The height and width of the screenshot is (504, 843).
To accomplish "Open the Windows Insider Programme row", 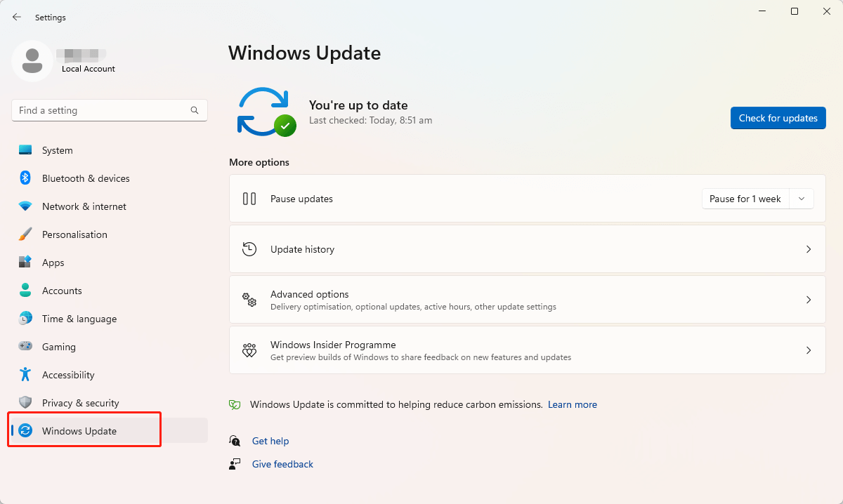I will [x=528, y=350].
